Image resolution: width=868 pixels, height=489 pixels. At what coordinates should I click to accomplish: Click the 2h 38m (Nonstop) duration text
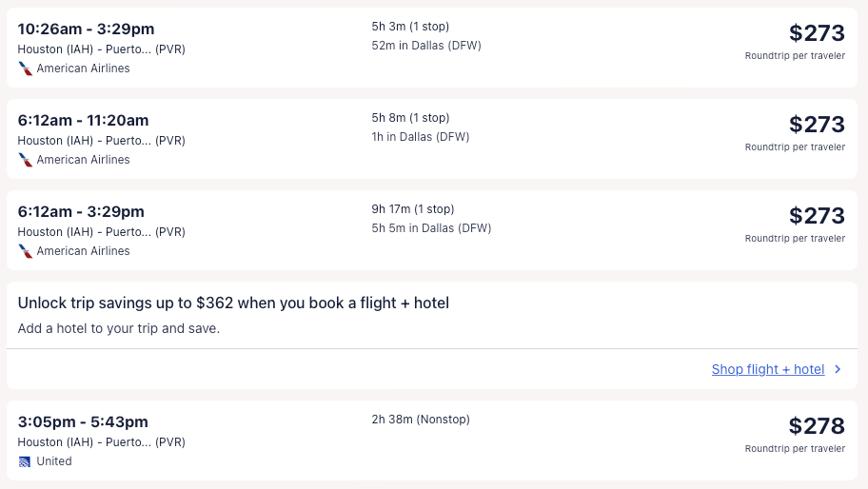pyautogui.click(x=421, y=420)
